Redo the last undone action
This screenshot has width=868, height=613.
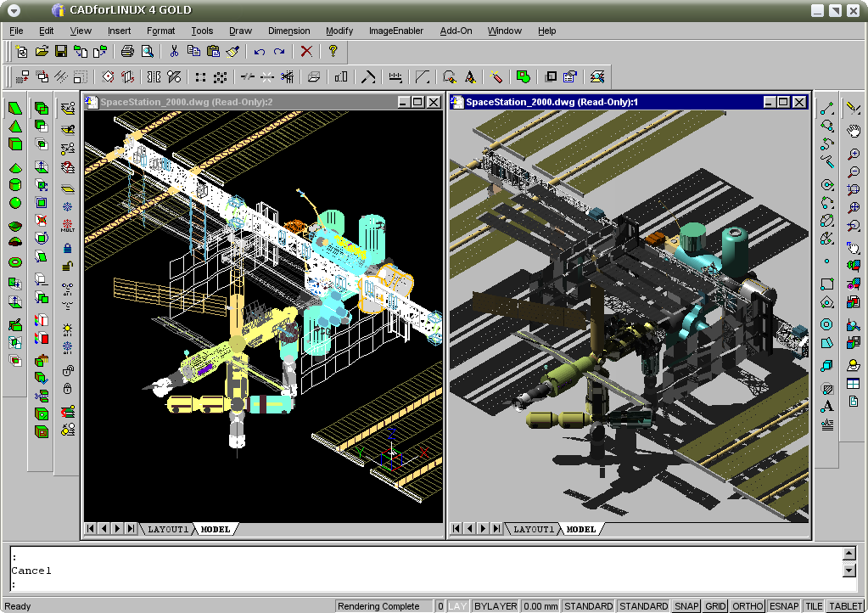pyautogui.click(x=279, y=52)
